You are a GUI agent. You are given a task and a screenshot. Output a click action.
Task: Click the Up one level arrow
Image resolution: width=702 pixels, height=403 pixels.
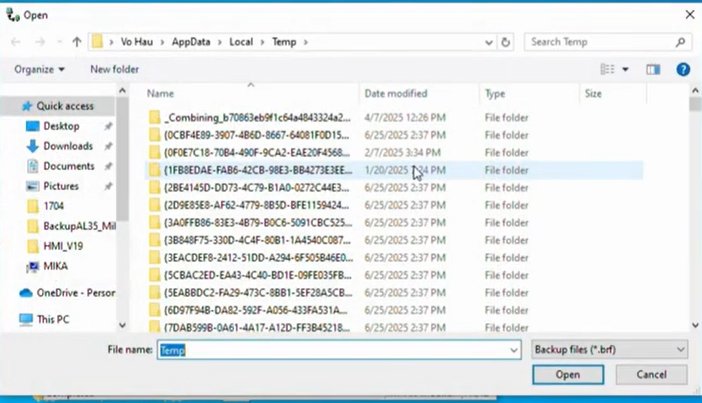(x=77, y=42)
